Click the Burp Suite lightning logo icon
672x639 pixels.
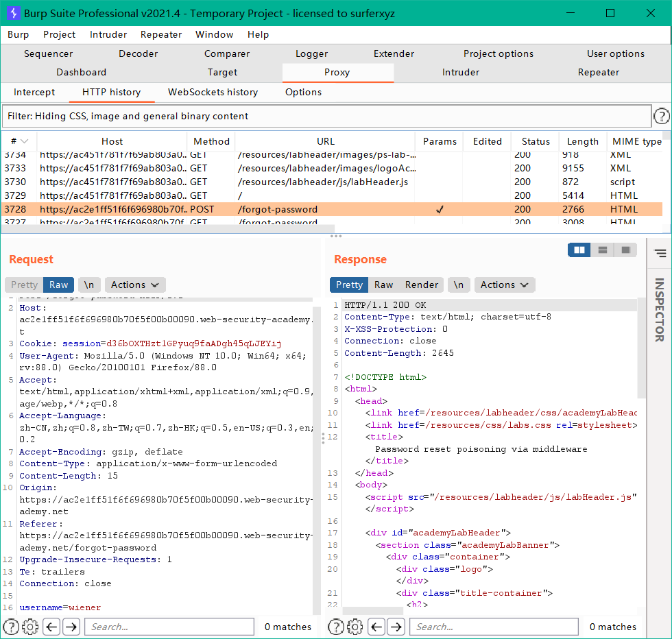(13, 13)
